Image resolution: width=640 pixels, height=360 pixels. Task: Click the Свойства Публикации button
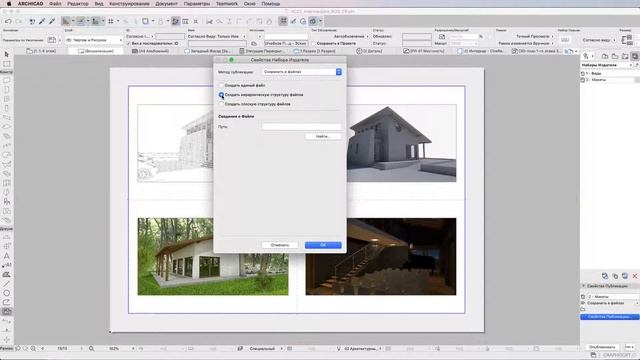coord(609,317)
